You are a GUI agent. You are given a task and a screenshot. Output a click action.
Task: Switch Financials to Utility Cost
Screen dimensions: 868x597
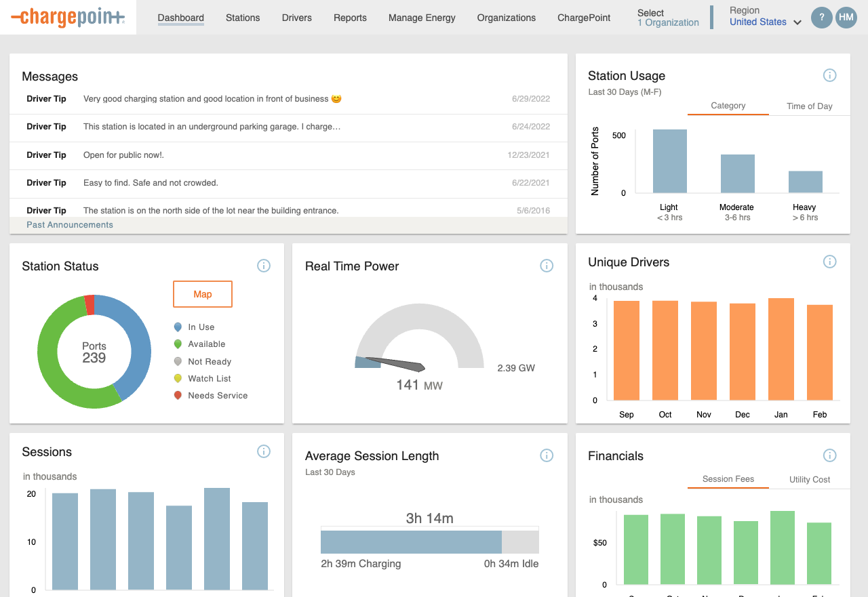click(x=810, y=479)
